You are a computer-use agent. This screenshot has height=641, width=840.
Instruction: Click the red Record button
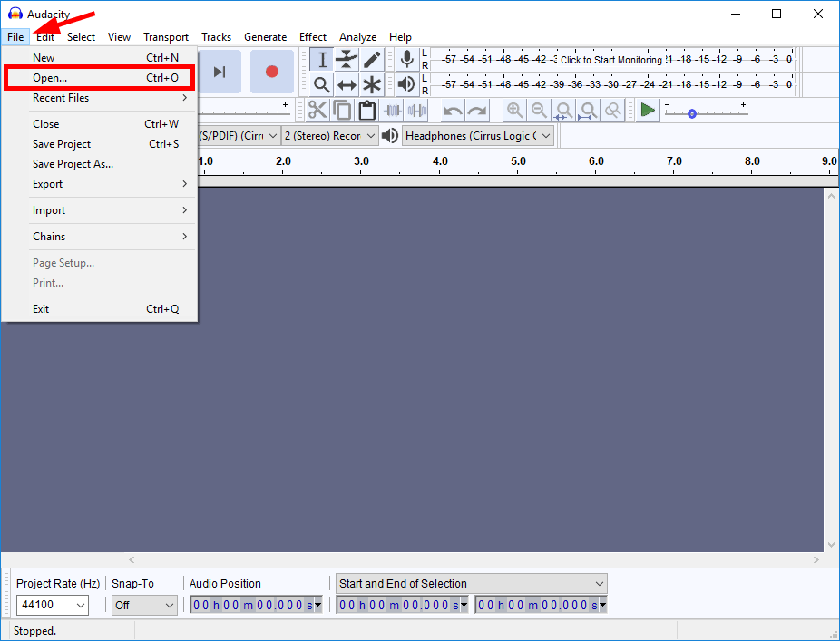[x=271, y=72]
